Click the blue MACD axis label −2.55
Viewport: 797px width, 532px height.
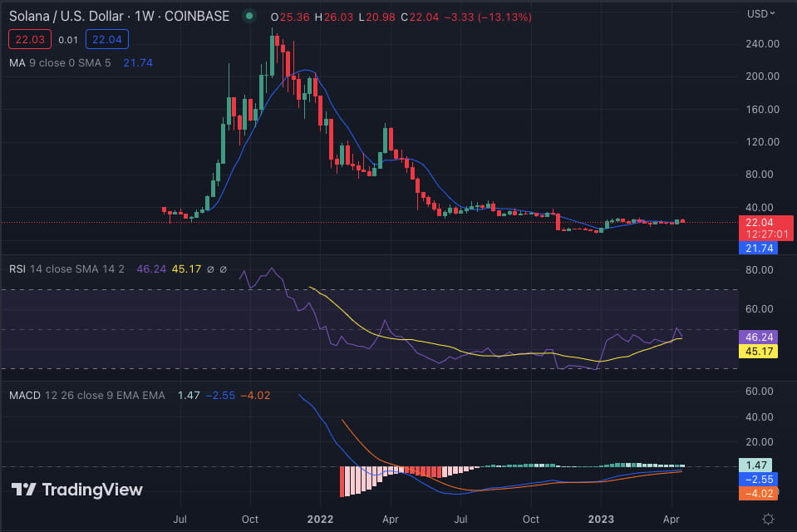pyautogui.click(x=758, y=479)
